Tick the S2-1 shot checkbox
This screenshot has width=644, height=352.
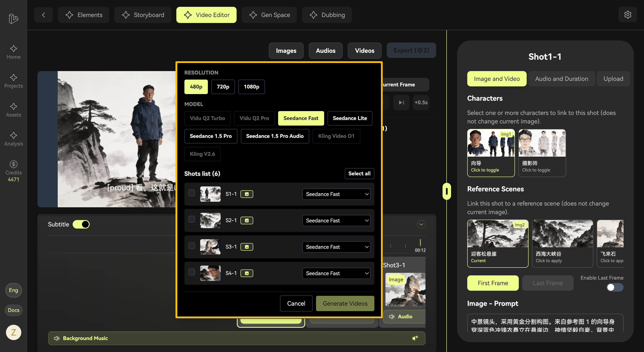click(191, 219)
